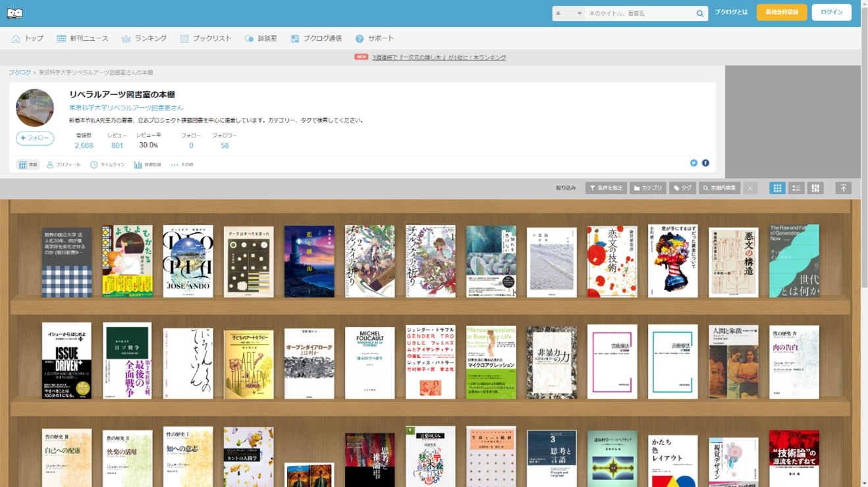Open カテゴリ filter dropdown
This screenshot has height=487, width=868.
648,188
